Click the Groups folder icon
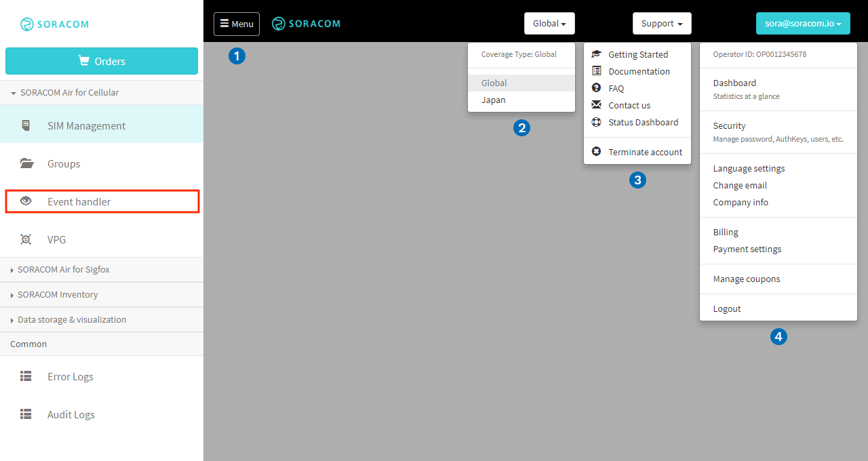This screenshot has width=868, height=461. (26, 163)
